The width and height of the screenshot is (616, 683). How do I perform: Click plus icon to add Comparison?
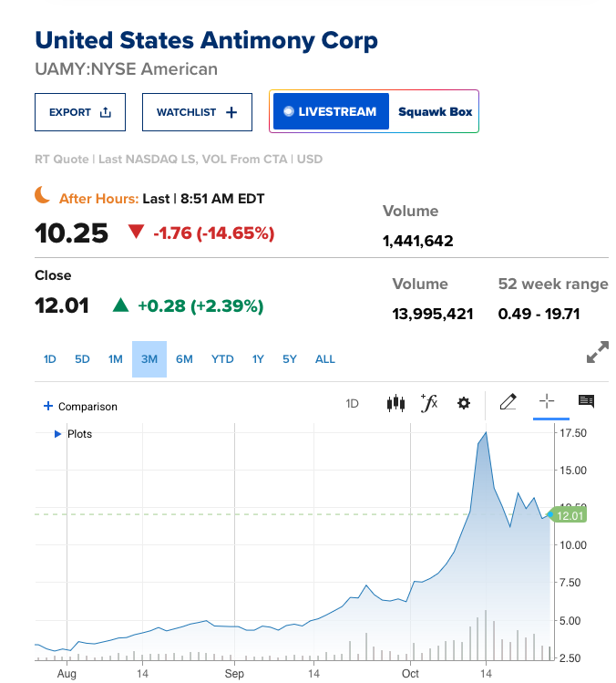48,407
